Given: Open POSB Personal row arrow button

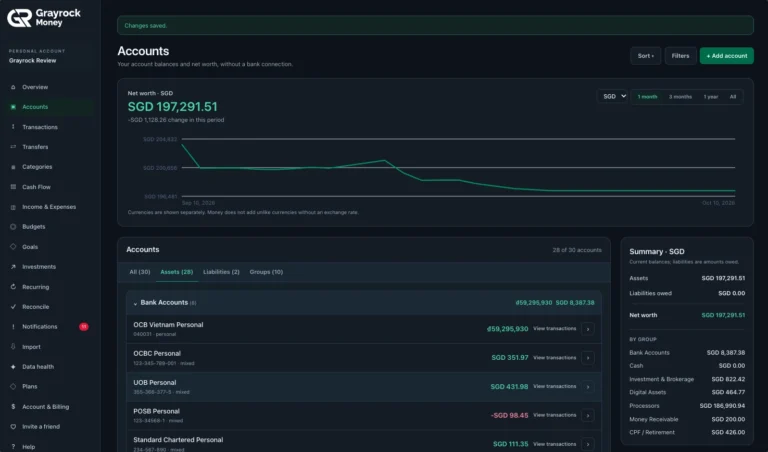Looking at the screenshot, I should (x=588, y=415).
